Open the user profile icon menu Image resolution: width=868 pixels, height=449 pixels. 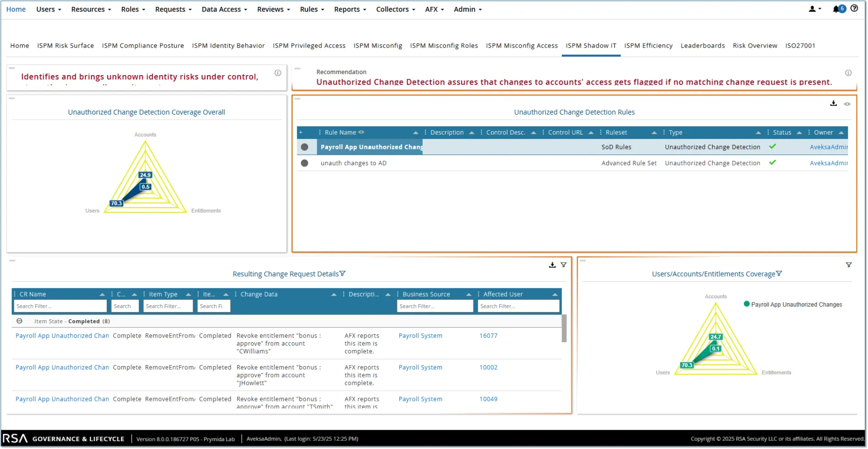(x=815, y=9)
